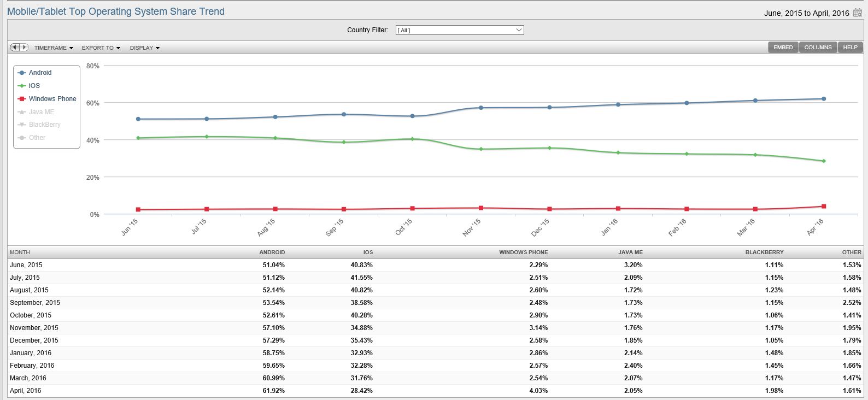Open the Country Filter dropdown

point(459,30)
